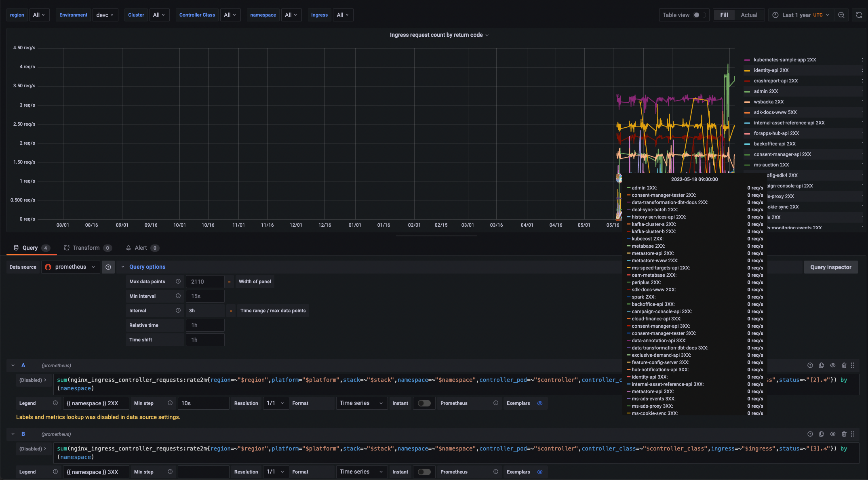This screenshot has height=480, width=868.
Task: Refresh the dashboard with the refresh icon
Action: click(x=858, y=15)
